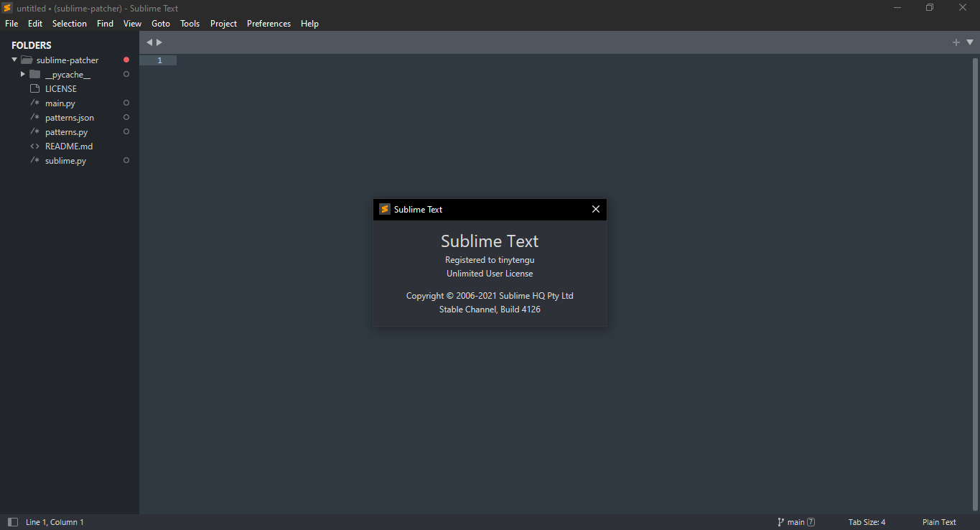The image size is (980, 530).
Task: Open the tab list dropdown arrow
Action: point(970,42)
